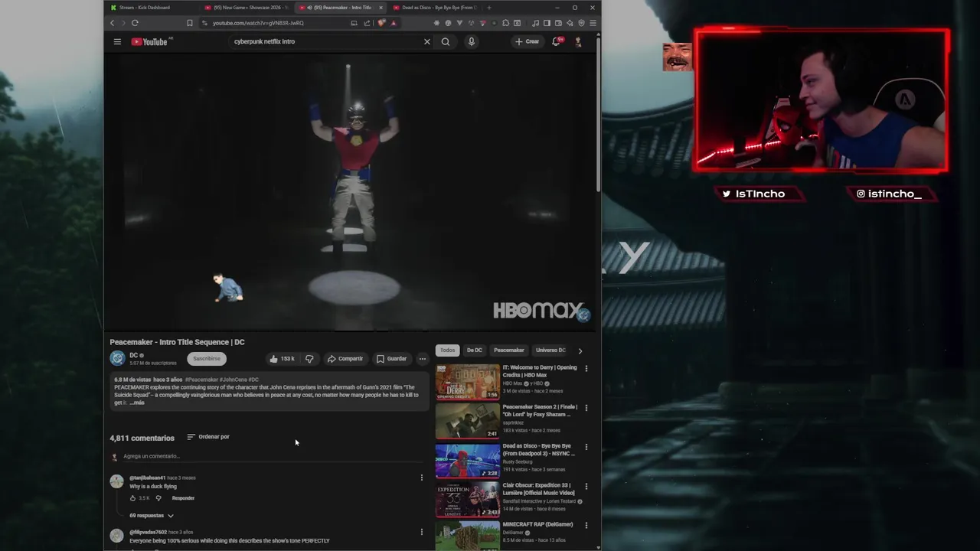Click the Compartir share button

click(345, 358)
